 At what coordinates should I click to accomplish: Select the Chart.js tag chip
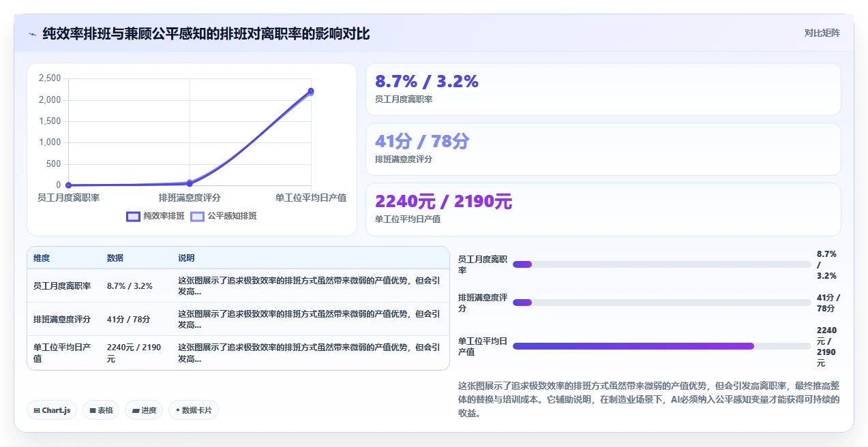52,410
